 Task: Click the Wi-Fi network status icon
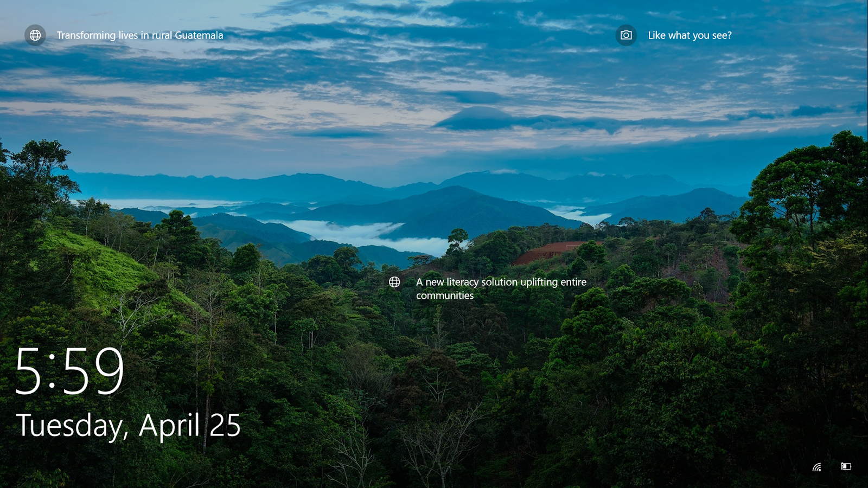click(817, 467)
